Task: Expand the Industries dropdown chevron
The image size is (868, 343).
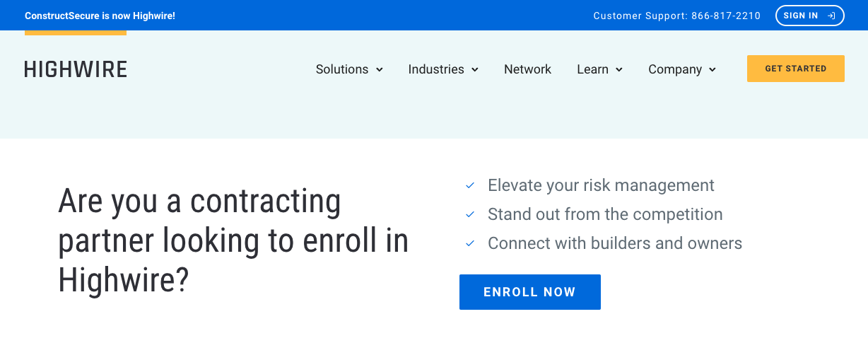Action: pyautogui.click(x=475, y=69)
